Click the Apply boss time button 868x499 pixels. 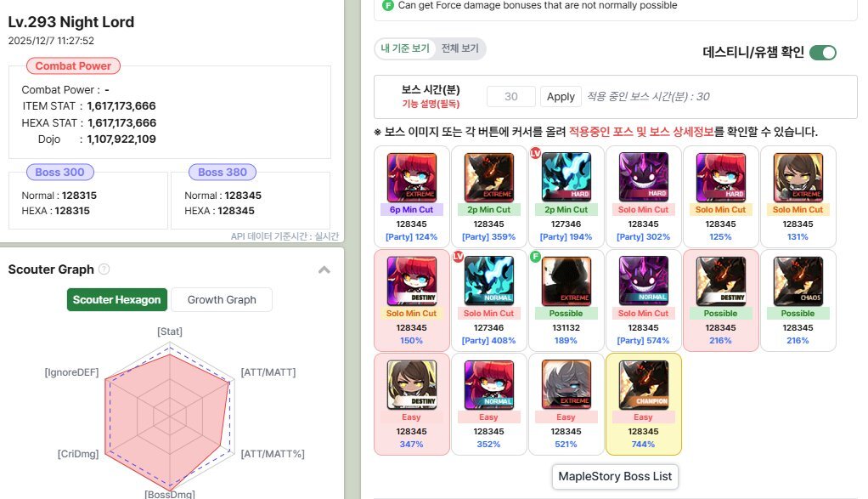point(561,96)
